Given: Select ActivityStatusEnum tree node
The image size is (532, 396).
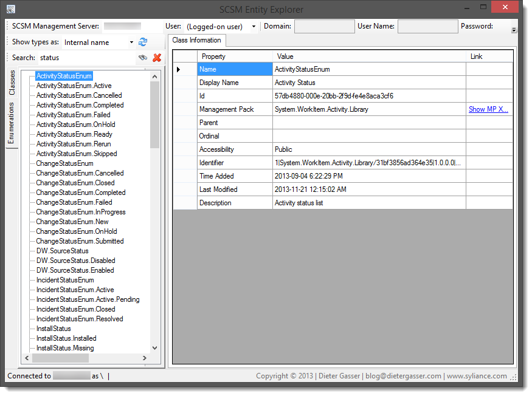Looking at the screenshot, I should (64, 76).
